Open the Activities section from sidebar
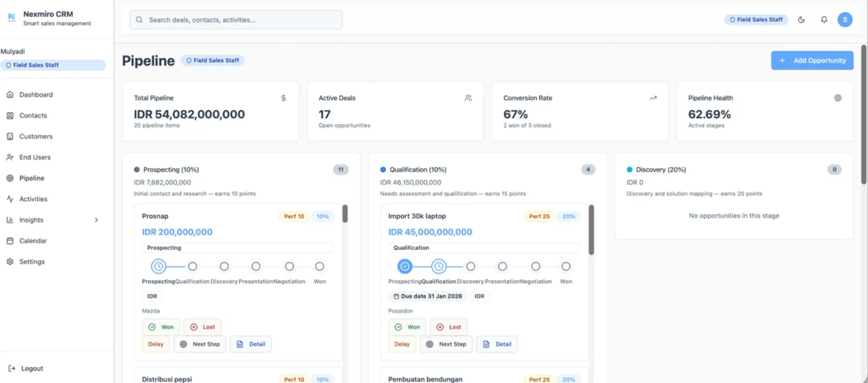Image resolution: width=868 pixels, height=383 pixels. (33, 199)
